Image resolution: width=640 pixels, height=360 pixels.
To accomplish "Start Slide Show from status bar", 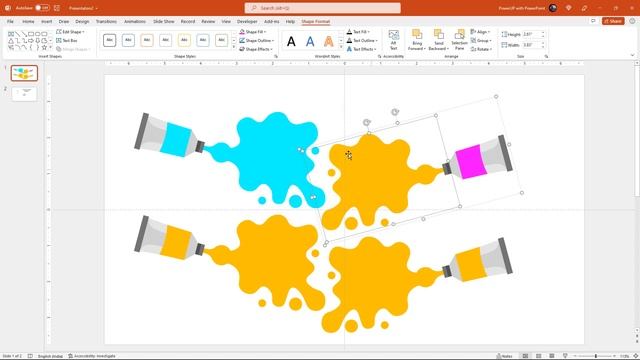I will tap(565, 356).
